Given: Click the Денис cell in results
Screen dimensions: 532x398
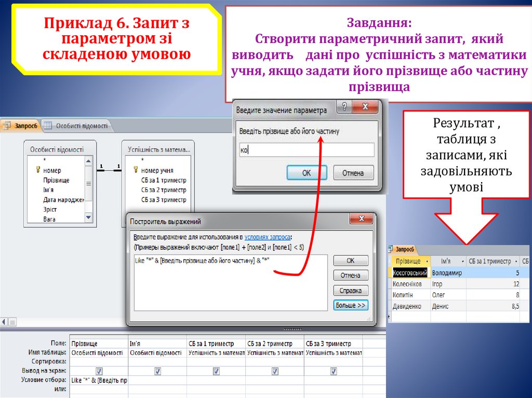Looking at the screenshot, I should pyautogui.click(x=448, y=306).
